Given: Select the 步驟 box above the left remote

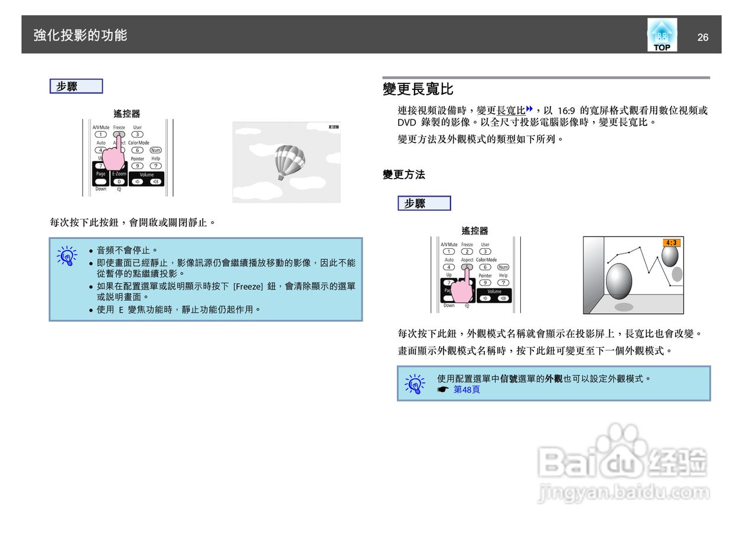Looking at the screenshot, I should [76, 86].
